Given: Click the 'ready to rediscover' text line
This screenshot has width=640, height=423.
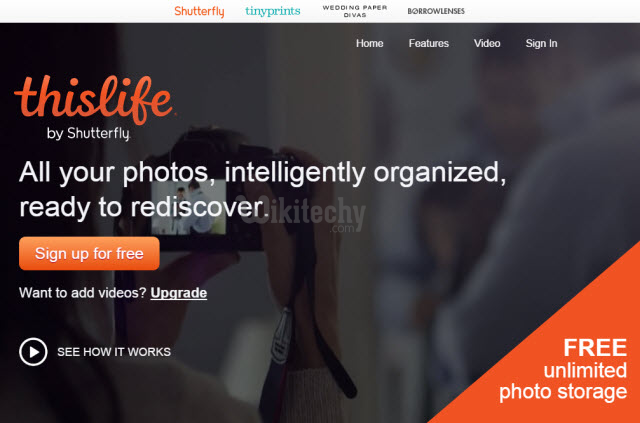Looking at the screenshot, I should click(x=144, y=207).
